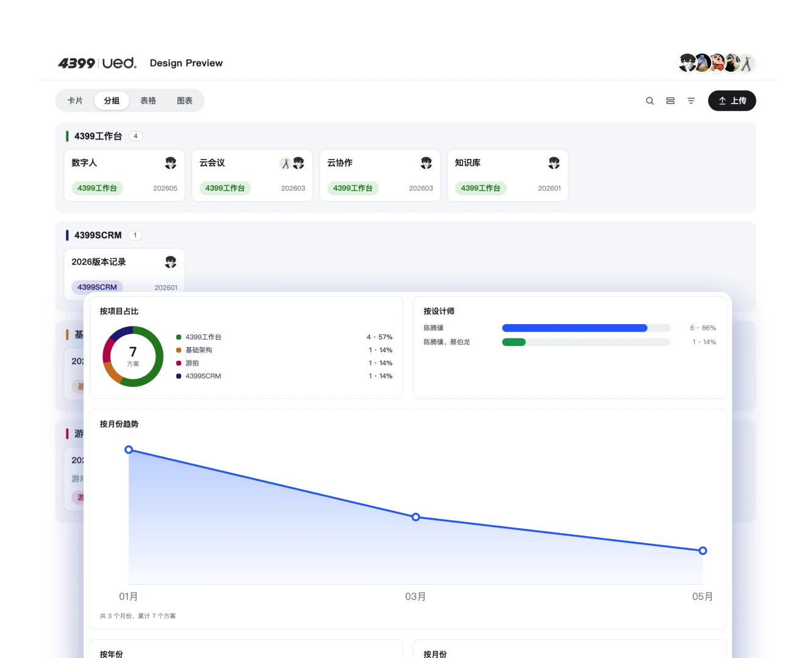This screenshot has width=812, height=658.
Task: Open the search icon in toolbar
Action: (650, 101)
